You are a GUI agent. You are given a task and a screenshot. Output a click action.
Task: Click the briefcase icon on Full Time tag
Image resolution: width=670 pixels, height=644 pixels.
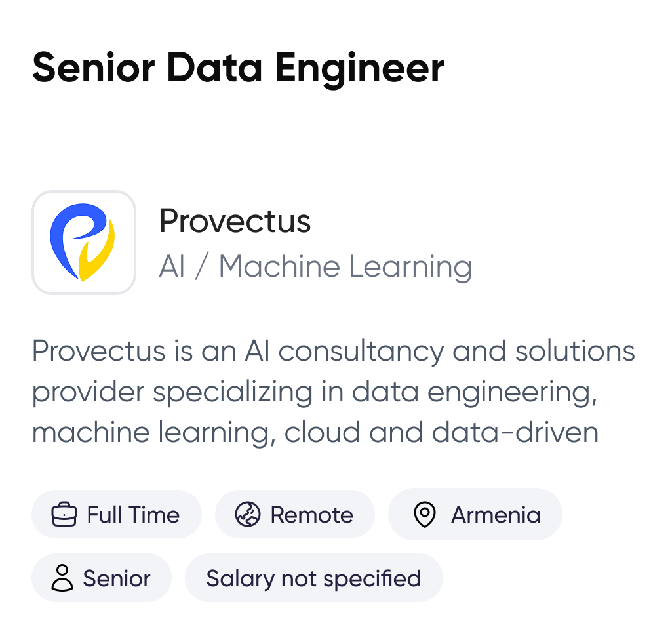pyautogui.click(x=64, y=514)
